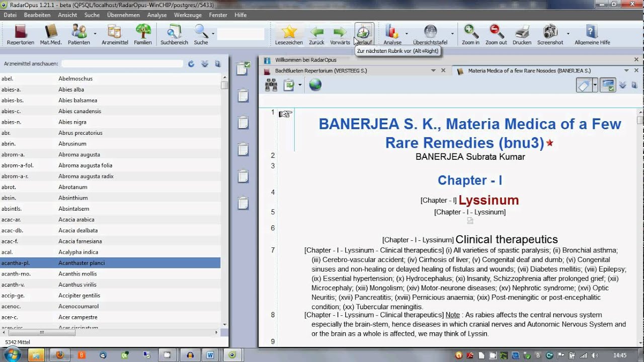This screenshot has width=644, height=362.
Task: Go forward with the Vorwärts arrow
Action: point(340,34)
